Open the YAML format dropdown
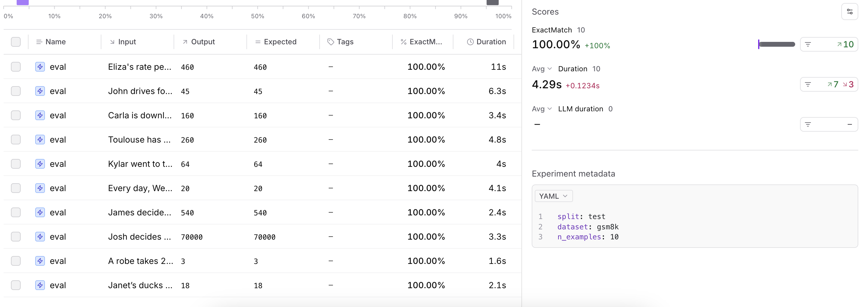The image size is (868, 307). click(553, 196)
